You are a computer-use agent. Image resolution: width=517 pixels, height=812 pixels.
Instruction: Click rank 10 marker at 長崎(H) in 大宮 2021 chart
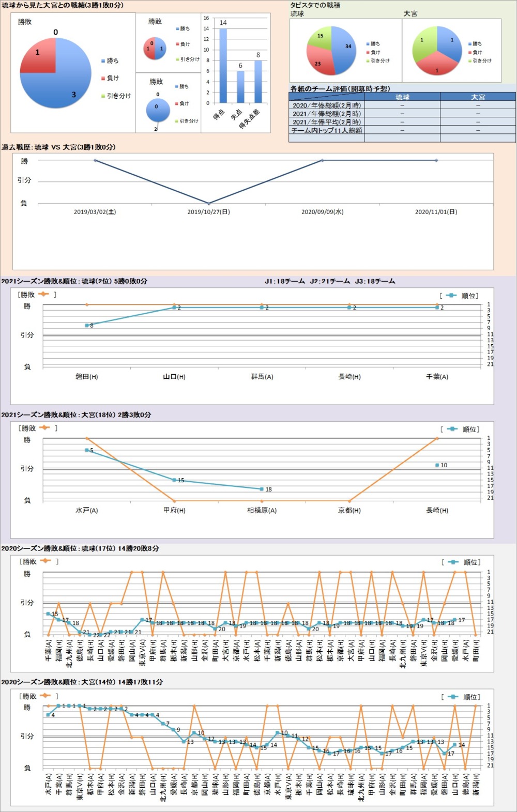[x=437, y=465]
